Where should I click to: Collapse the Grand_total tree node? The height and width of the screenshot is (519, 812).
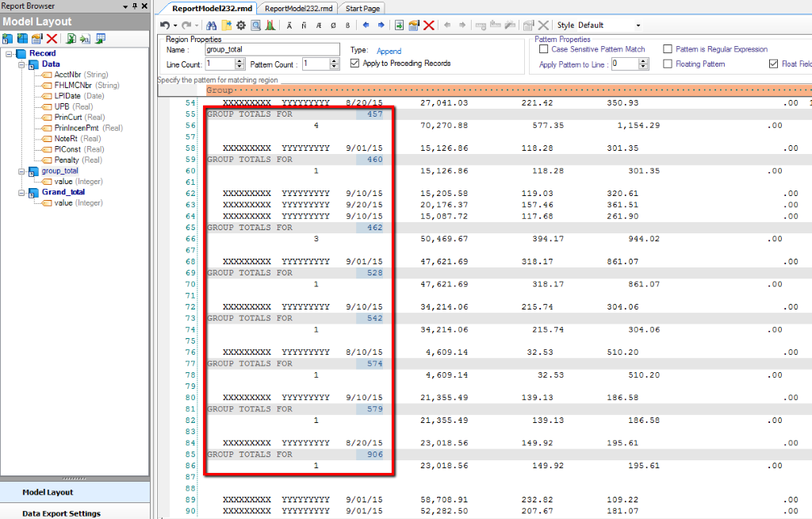(x=21, y=192)
